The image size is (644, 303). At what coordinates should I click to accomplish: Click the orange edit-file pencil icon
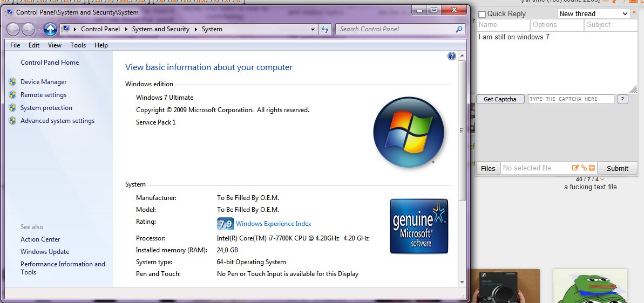[575, 168]
